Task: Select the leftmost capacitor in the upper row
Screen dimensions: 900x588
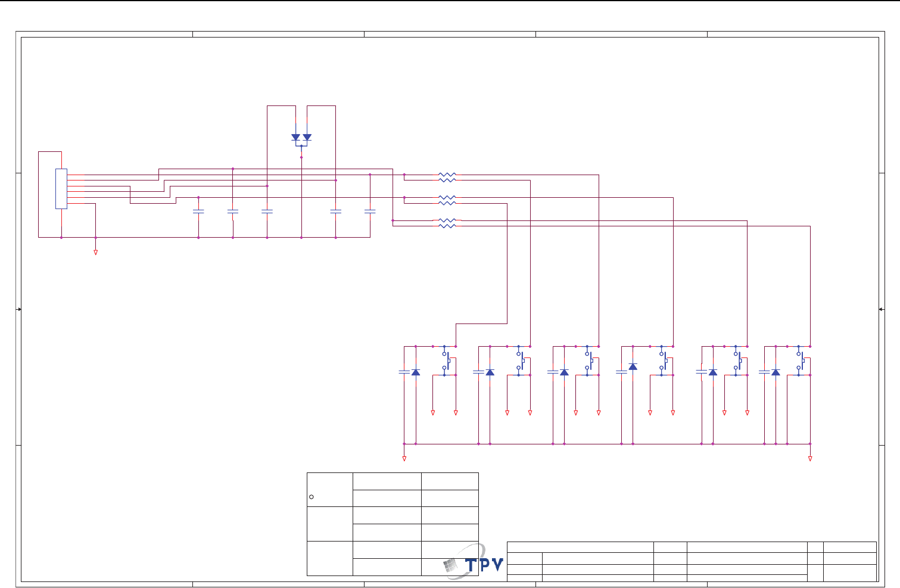Action: (x=198, y=211)
